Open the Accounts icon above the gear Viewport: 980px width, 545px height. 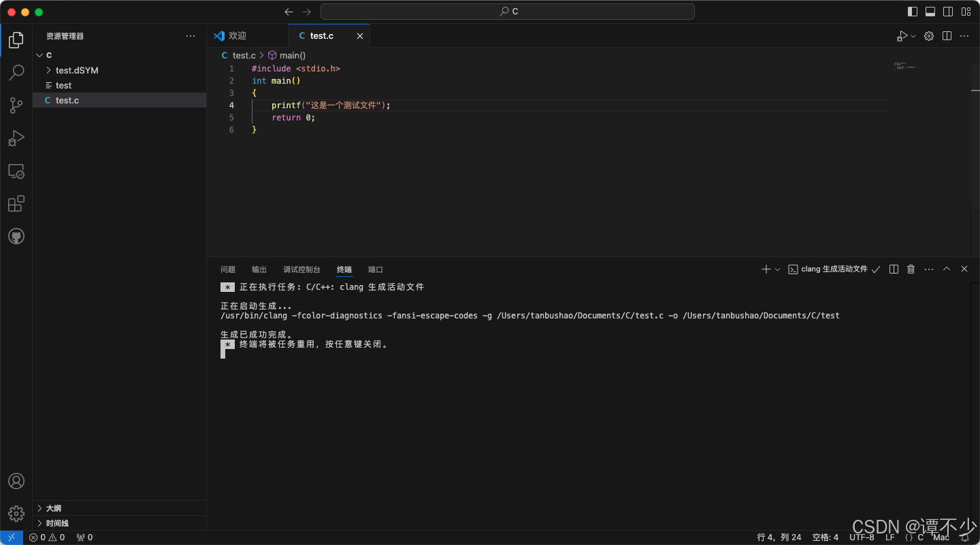[16, 481]
